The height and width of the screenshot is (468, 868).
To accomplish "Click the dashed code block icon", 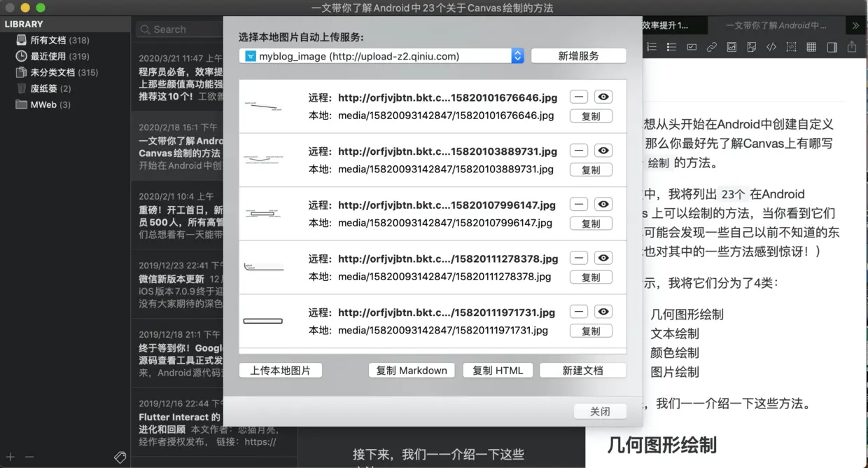I will click(791, 47).
